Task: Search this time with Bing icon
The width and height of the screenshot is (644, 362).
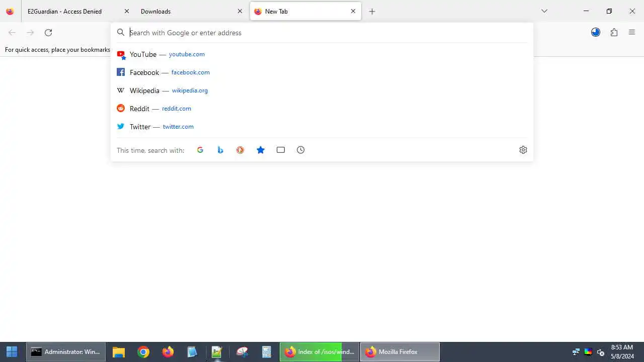Action: pos(220,150)
